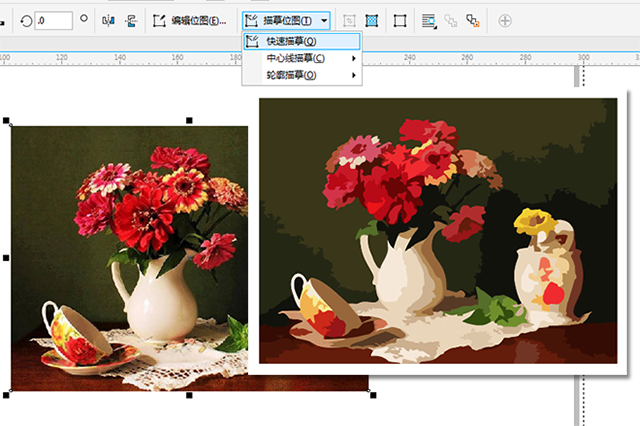Select Quick Trace (快速描摹) menu item

pyautogui.click(x=290, y=42)
